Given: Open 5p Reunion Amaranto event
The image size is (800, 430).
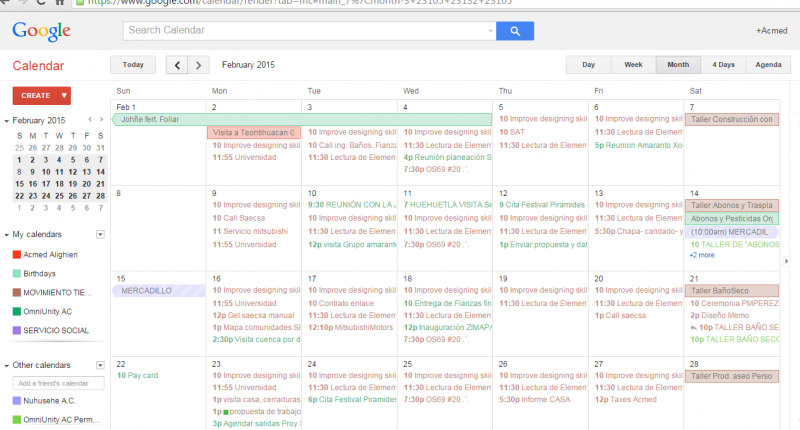Looking at the screenshot, I should click(638, 145).
